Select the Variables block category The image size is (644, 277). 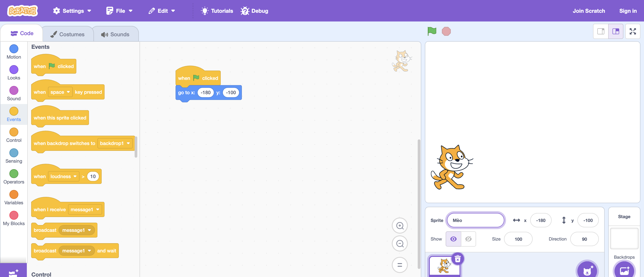(x=14, y=197)
